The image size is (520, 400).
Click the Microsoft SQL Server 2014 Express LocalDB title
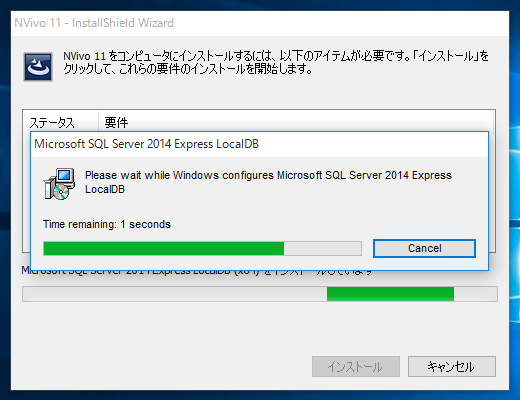tap(146, 144)
